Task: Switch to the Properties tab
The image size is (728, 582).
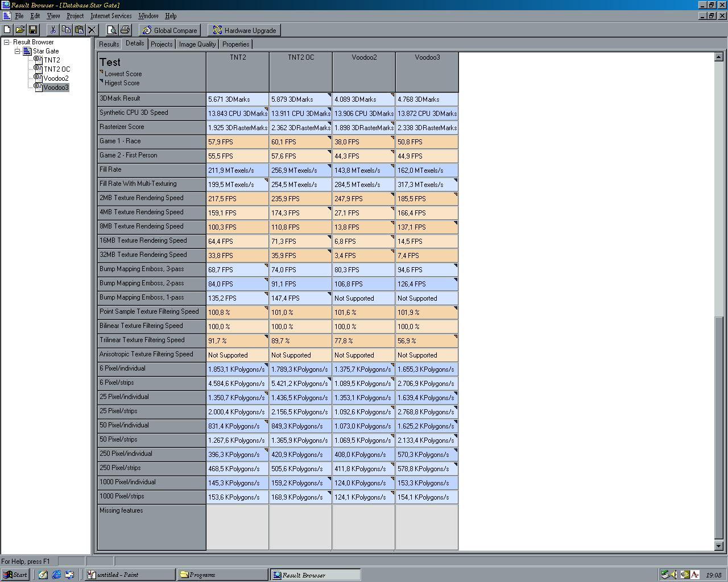Action: pos(236,44)
